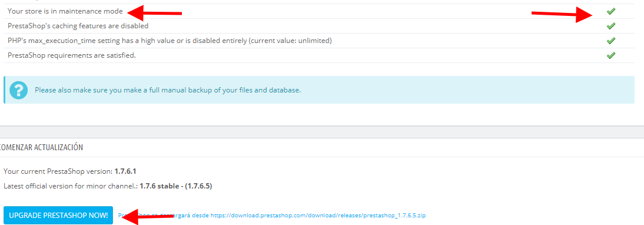Click the full manual backup notice text
This screenshot has width=644, height=225.
pos(168,90)
